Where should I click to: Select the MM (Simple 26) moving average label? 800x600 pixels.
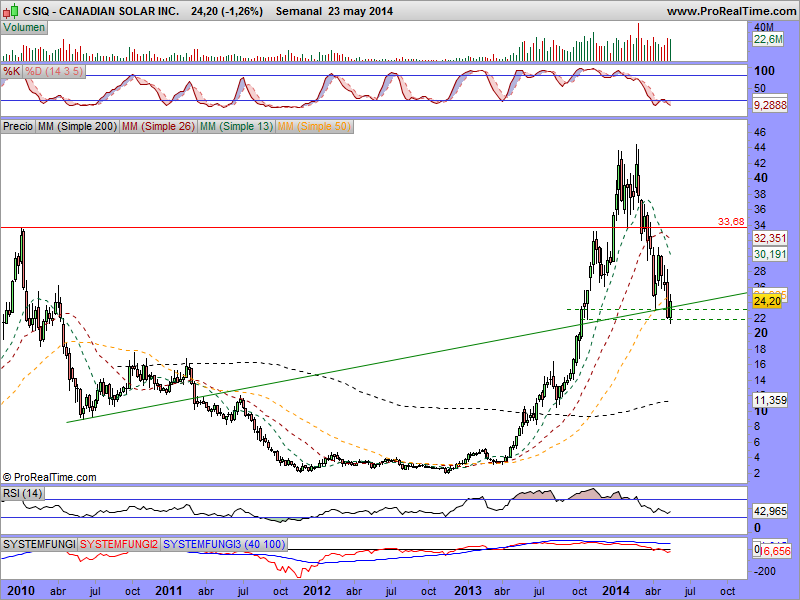coord(158,126)
